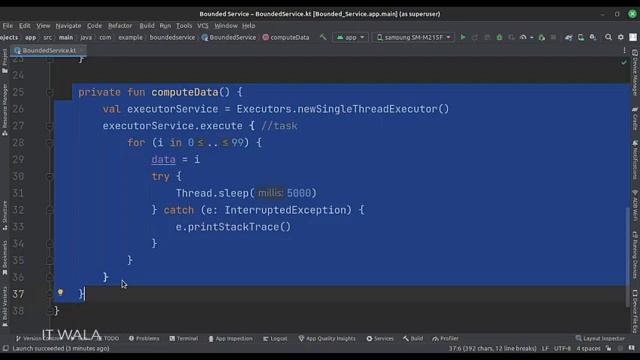The width and height of the screenshot is (640, 360).
Task: Open the Profile app gauge icon
Action: pos(523,37)
